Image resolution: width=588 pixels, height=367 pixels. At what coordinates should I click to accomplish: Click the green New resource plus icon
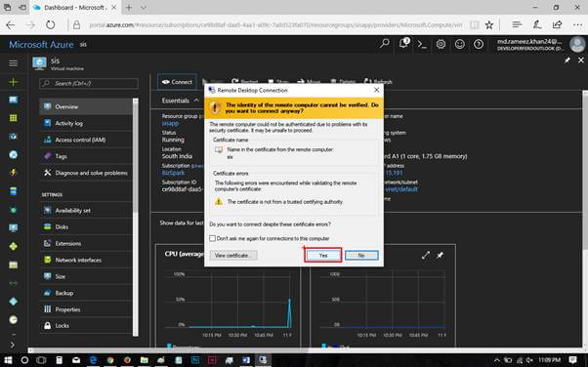tap(13, 82)
